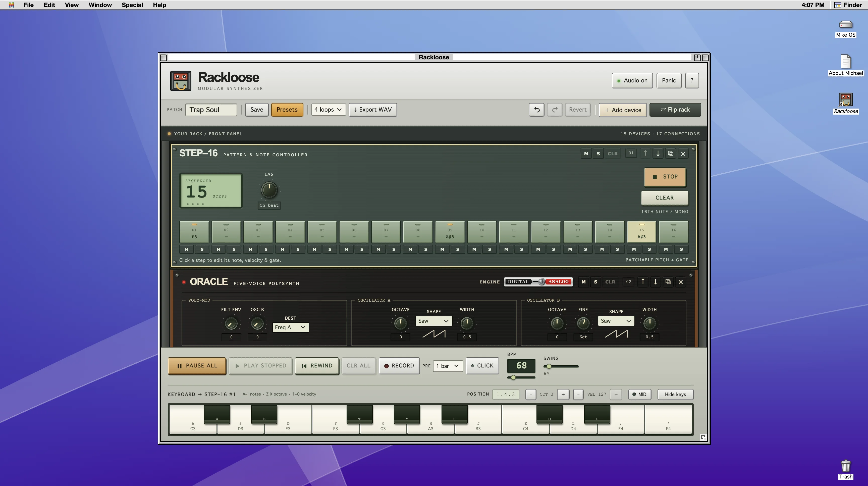The image size is (868, 486).
Task: Open the Rackloose desktop shortcut icon
Action: [846, 100]
